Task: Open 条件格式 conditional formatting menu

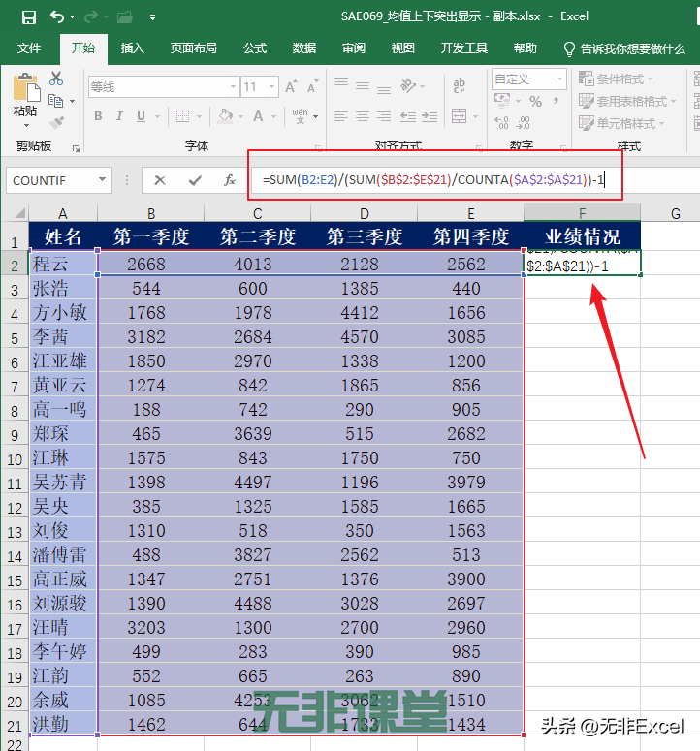Action: tap(616, 78)
